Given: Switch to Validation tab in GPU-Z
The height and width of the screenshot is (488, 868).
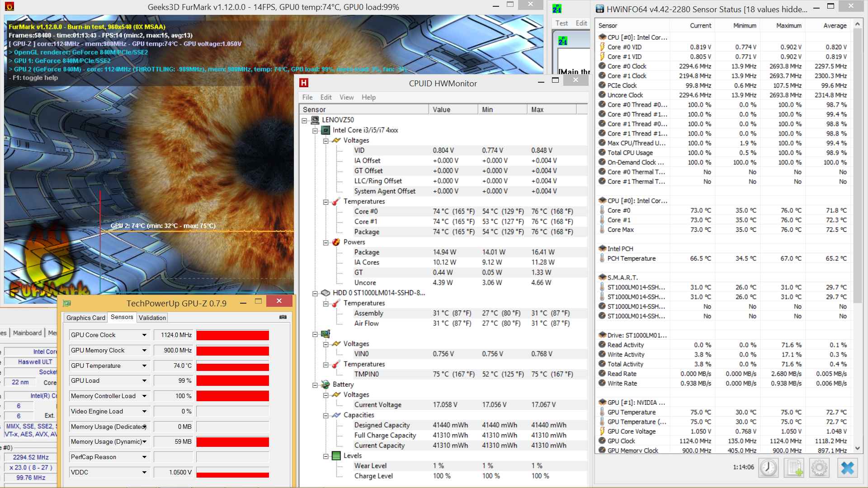Looking at the screenshot, I should pyautogui.click(x=152, y=318).
